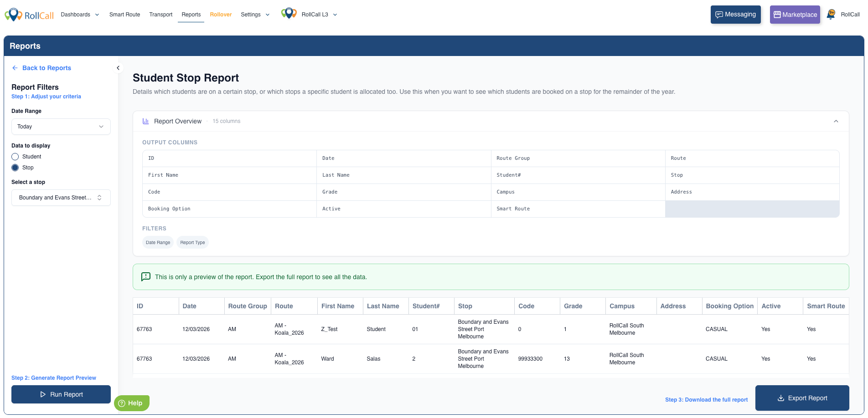Screen dimensions: 868x418
Task: Click the RollCall L3 organization pin icon
Action: [289, 14]
